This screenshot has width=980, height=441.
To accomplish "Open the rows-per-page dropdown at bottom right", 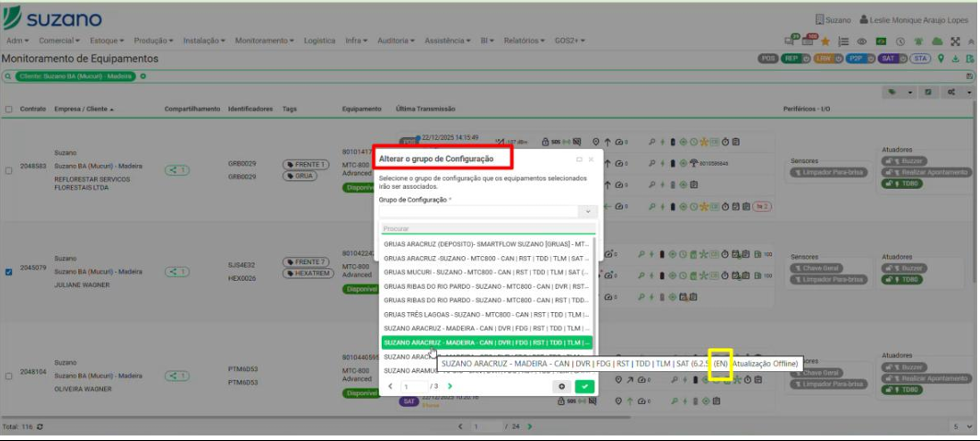I will click(x=963, y=427).
